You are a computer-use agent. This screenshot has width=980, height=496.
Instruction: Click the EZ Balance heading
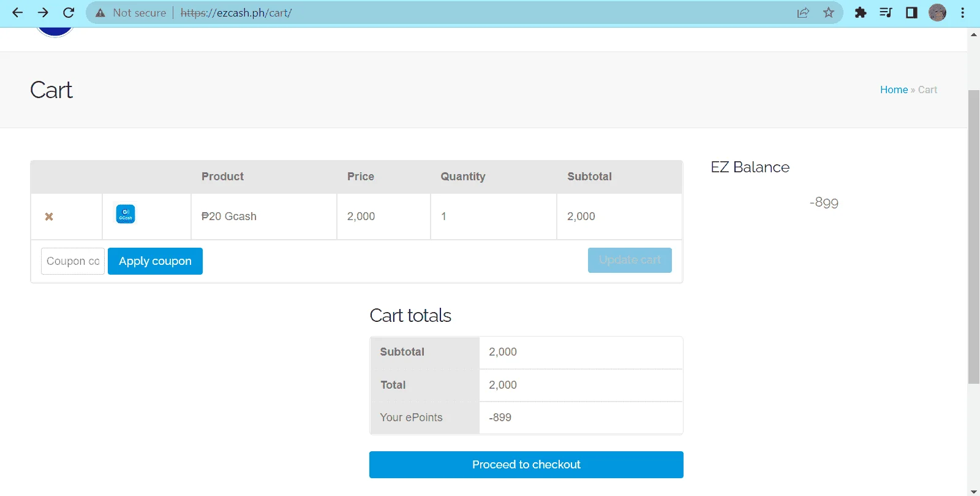[750, 167]
